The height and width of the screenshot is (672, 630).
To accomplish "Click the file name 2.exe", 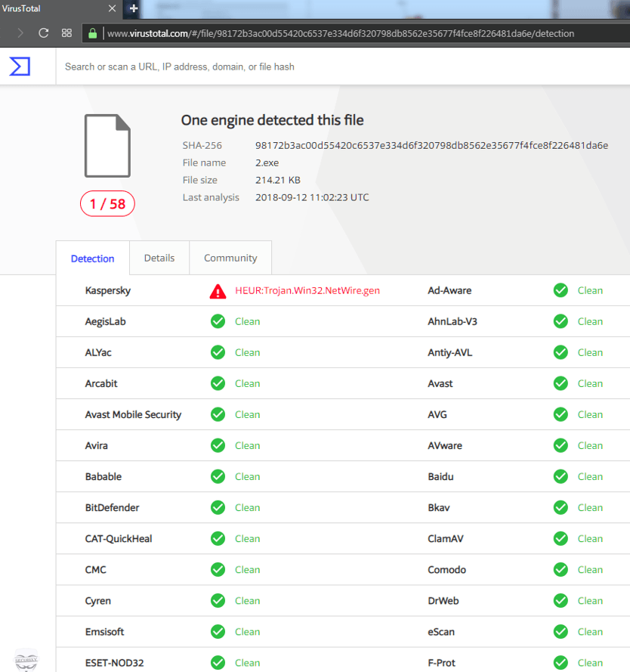I will point(267,163).
